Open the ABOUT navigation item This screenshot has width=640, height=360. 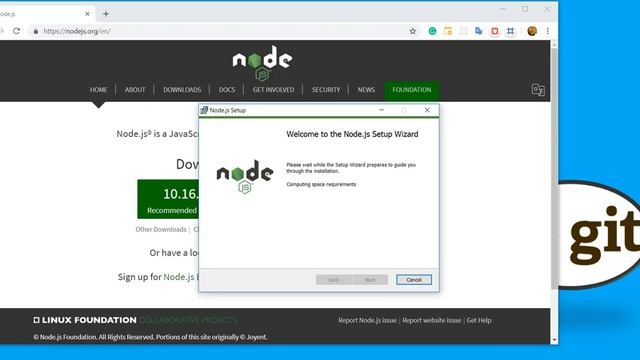(135, 90)
